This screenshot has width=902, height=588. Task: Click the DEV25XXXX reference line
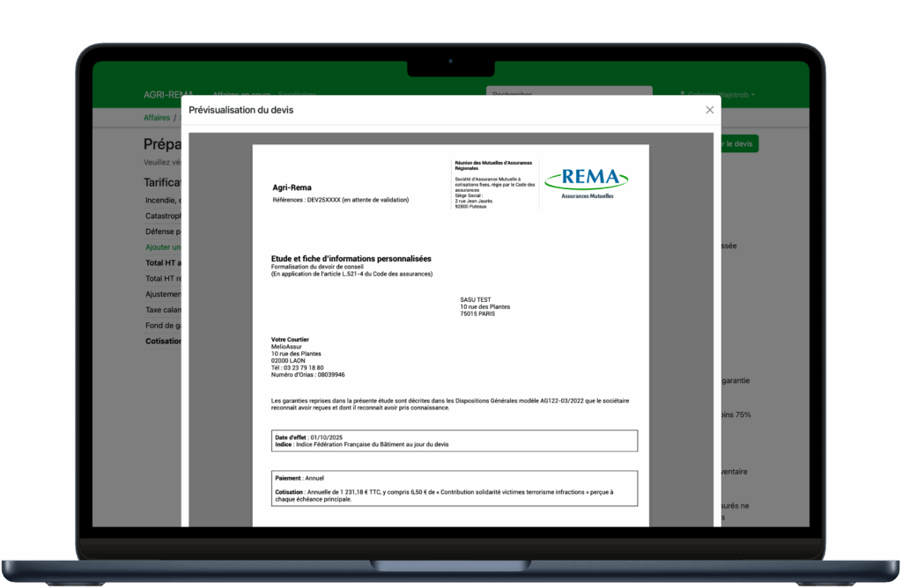pos(341,200)
